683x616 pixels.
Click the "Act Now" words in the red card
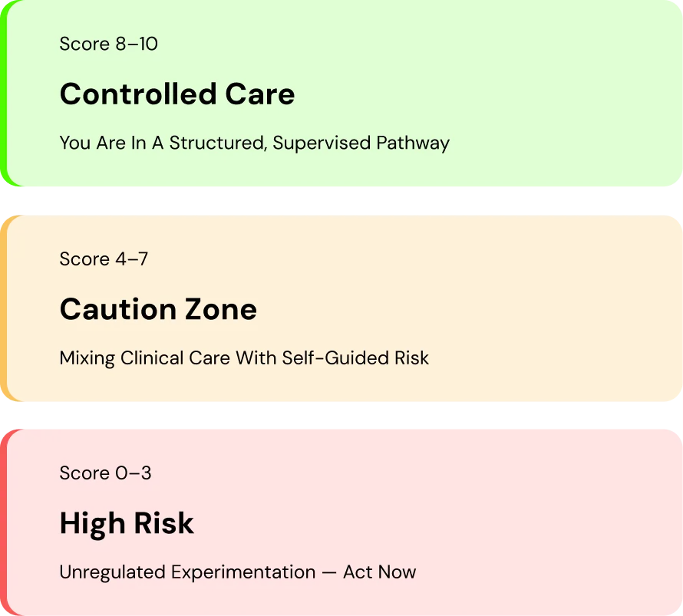point(379,572)
